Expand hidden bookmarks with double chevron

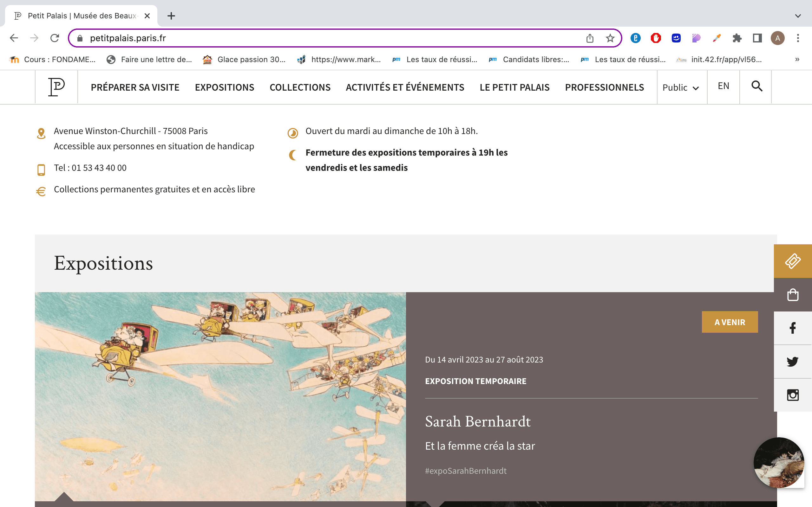point(797,59)
